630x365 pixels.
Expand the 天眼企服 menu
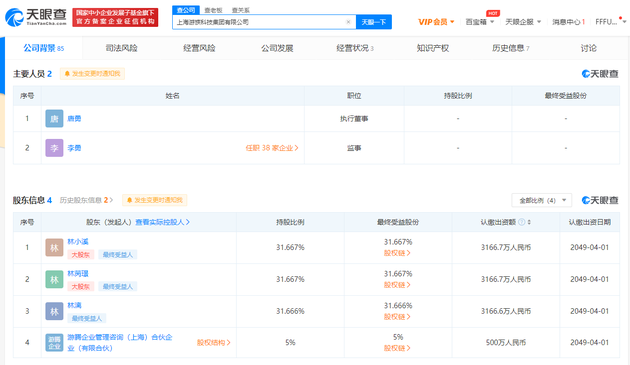pyautogui.click(x=523, y=22)
